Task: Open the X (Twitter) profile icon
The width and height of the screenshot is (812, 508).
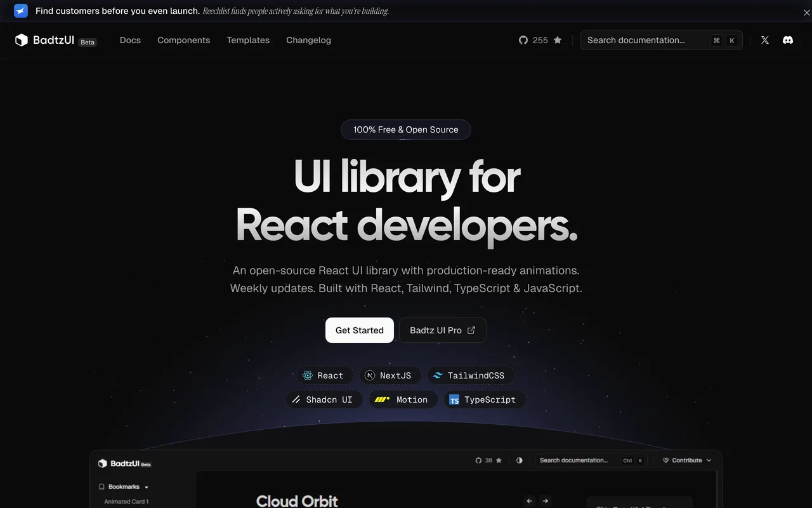Action: point(765,40)
